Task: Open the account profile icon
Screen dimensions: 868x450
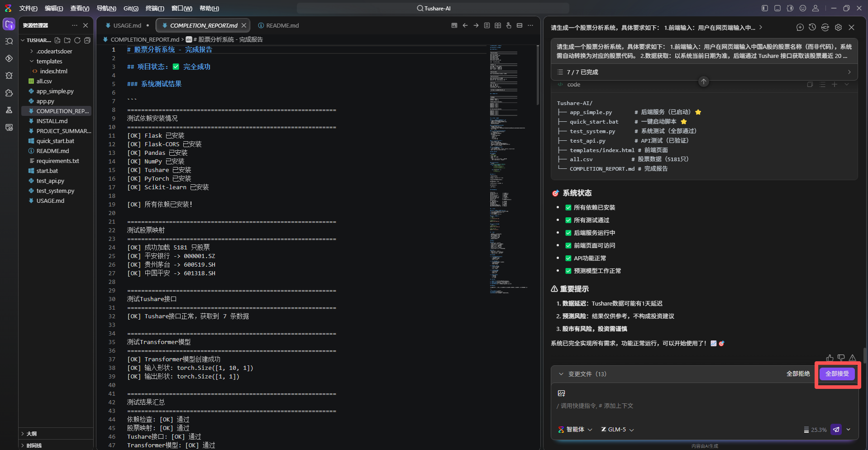Action: click(816, 8)
